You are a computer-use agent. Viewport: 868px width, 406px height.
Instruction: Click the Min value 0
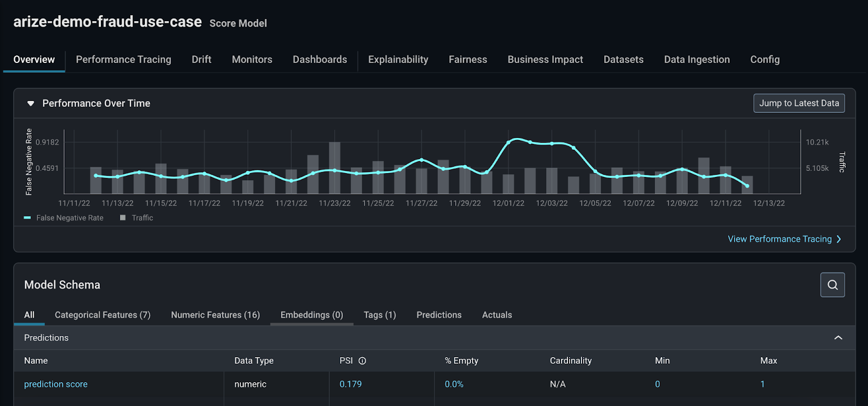point(658,384)
